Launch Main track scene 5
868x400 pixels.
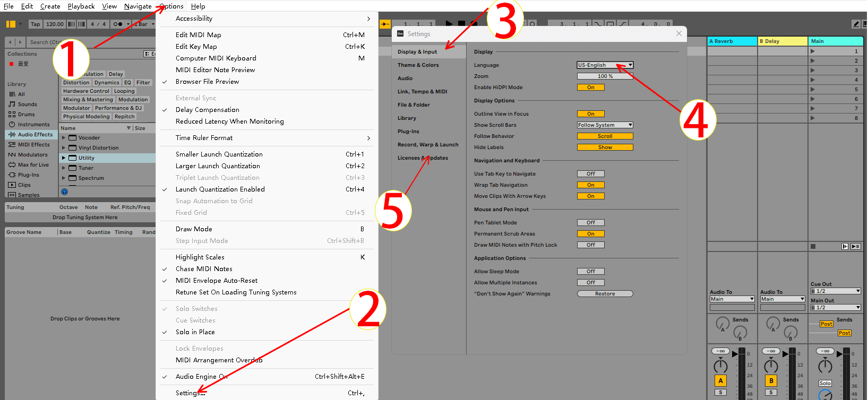(x=813, y=90)
